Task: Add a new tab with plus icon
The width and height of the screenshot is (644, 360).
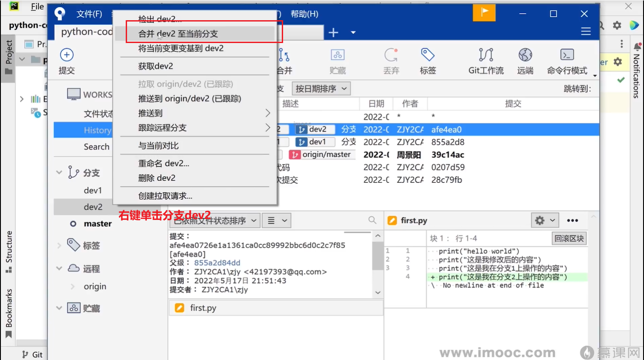Action: click(334, 32)
